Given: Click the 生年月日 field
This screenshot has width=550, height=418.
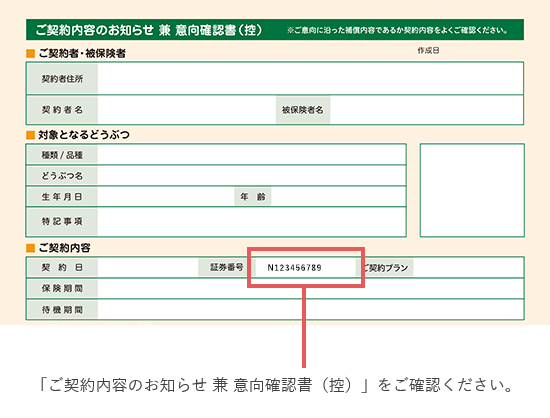Looking at the screenshot, I should tap(166, 197).
